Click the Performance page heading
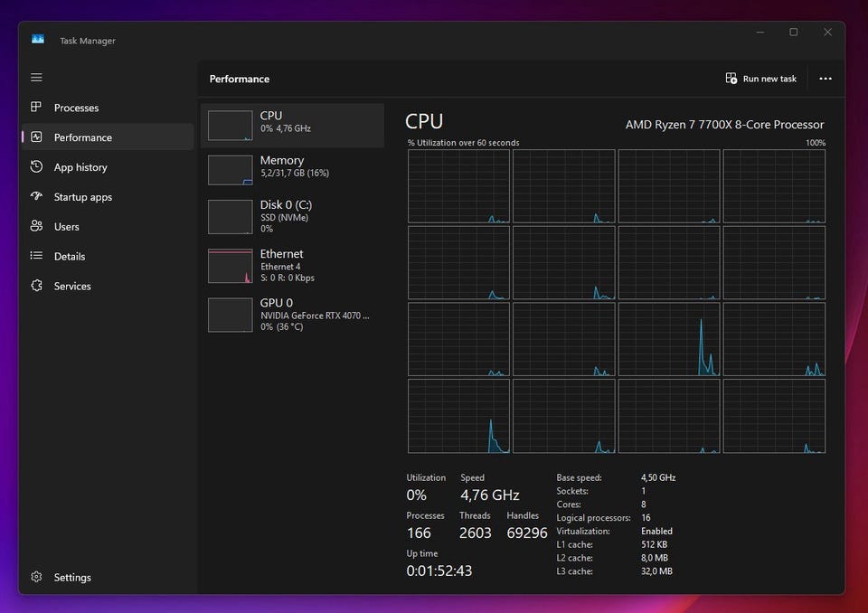 (x=239, y=79)
